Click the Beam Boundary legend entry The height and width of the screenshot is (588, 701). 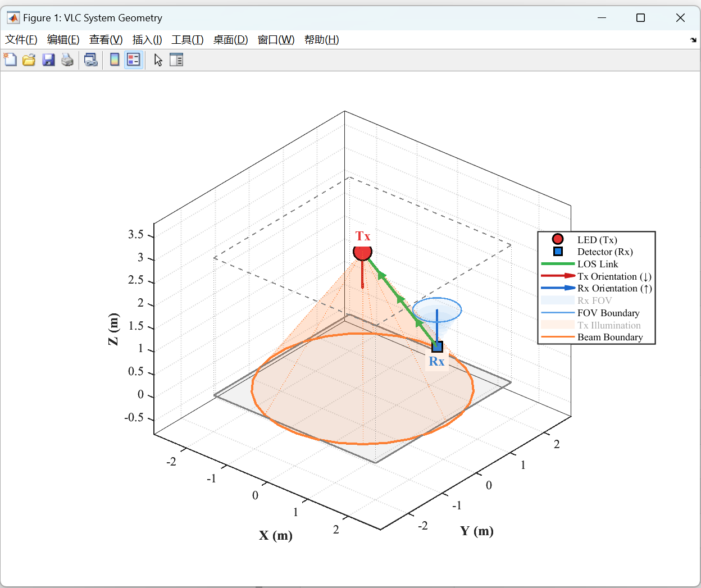[x=610, y=337]
